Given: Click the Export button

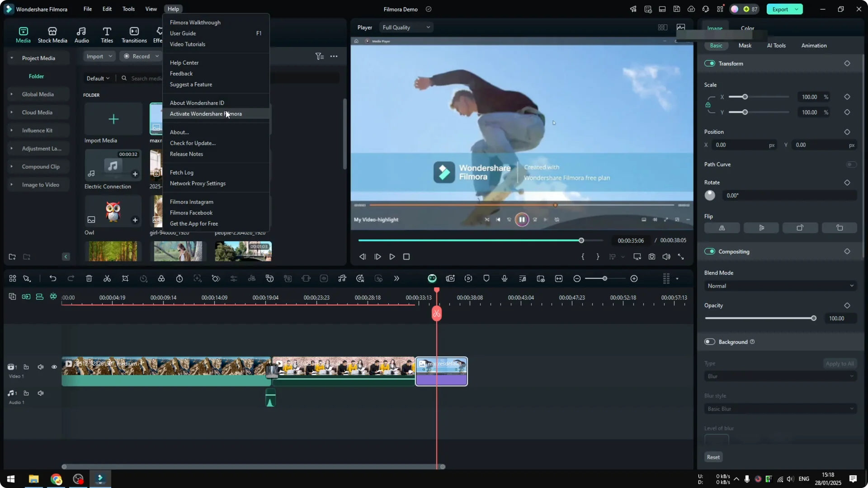Looking at the screenshot, I should click(780, 9).
